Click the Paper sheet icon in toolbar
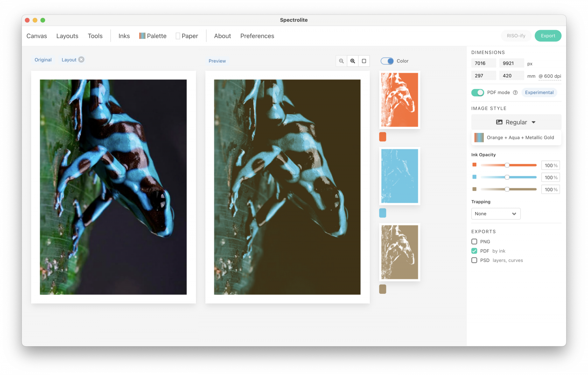This screenshot has height=375, width=588. [x=178, y=36]
